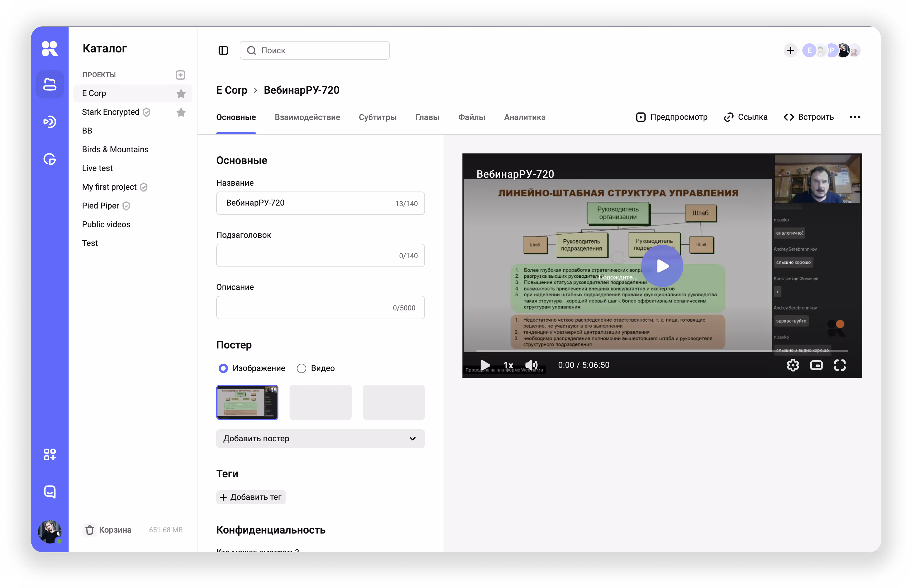
Task: Open the Catalog projects sidebar icon
Action: (50, 84)
